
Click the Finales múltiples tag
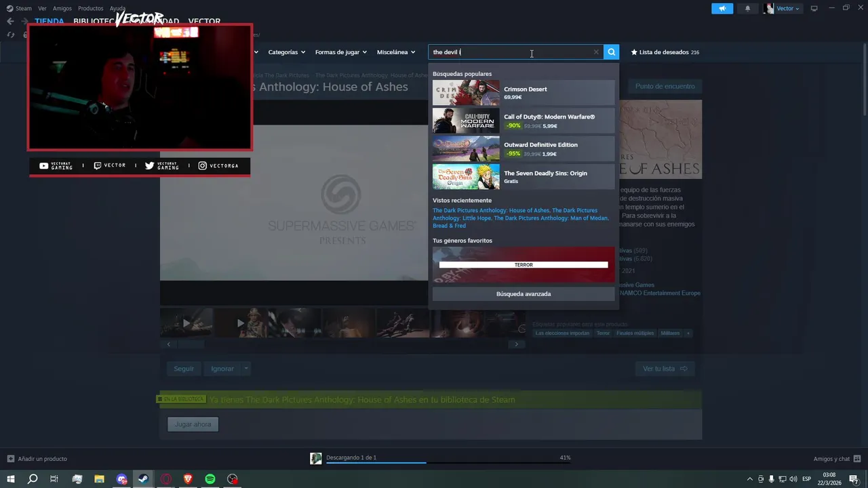(x=635, y=333)
